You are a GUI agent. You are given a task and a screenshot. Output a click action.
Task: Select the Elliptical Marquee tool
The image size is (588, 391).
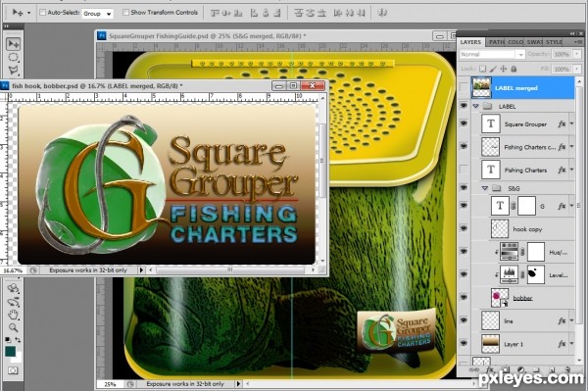click(14, 57)
